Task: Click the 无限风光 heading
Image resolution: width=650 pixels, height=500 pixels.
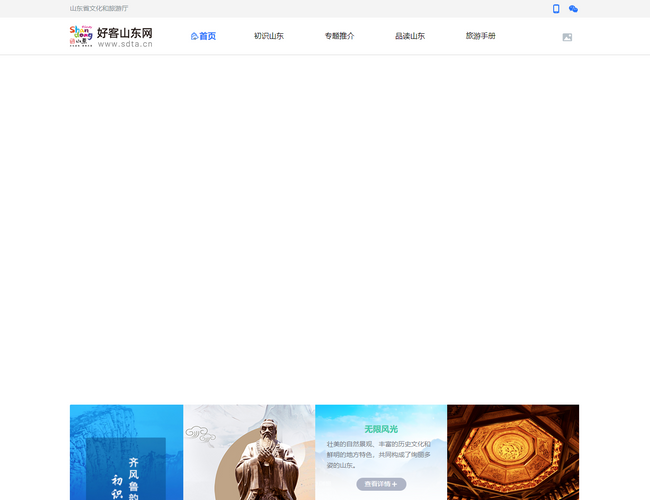Action: [x=381, y=429]
